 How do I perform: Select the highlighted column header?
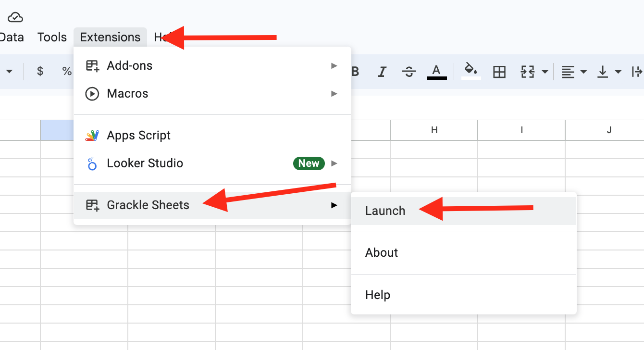pos(57,130)
